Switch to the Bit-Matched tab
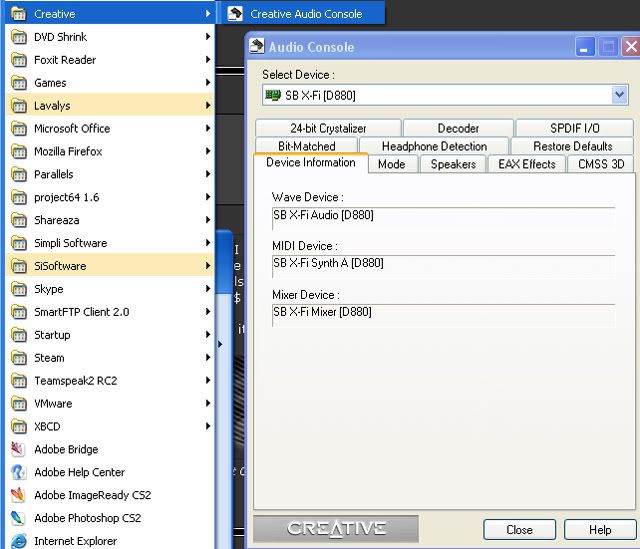 (x=307, y=146)
